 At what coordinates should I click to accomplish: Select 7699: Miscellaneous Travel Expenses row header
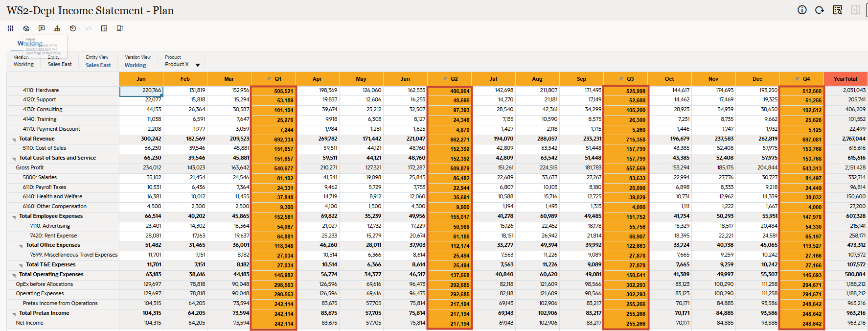click(x=63, y=255)
